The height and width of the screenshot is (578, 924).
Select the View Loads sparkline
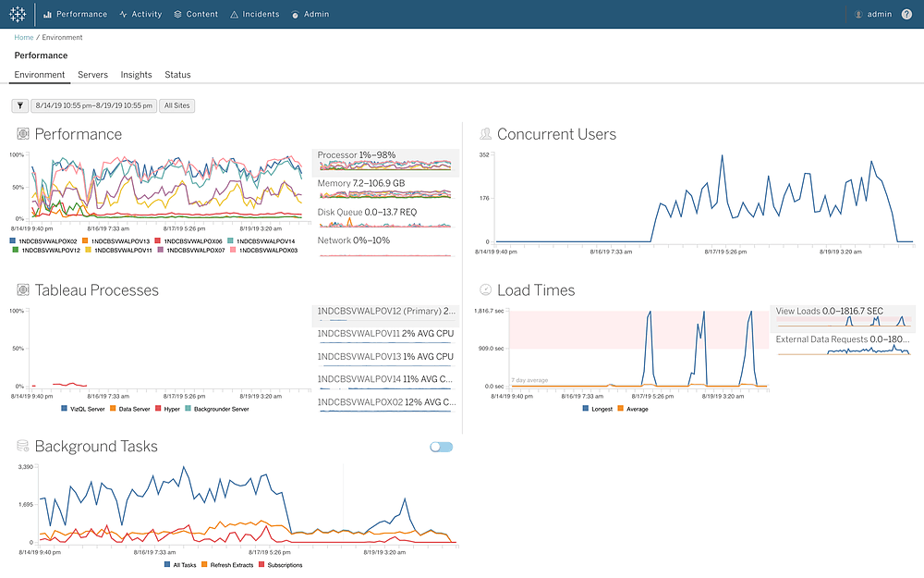[844, 318]
